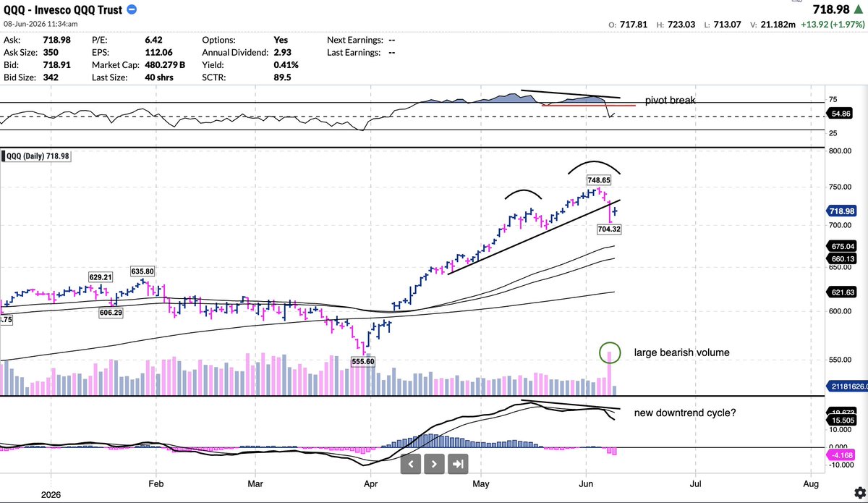Click the new downtrend cycle? annotation
This screenshot has width=868, height=503.
[686, 413]
